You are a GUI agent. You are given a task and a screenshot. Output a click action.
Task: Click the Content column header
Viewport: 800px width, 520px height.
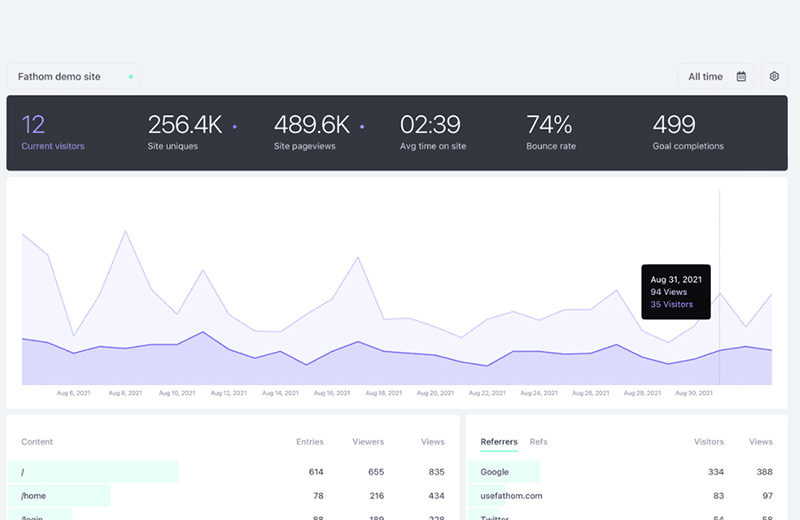tap(37, 442)
